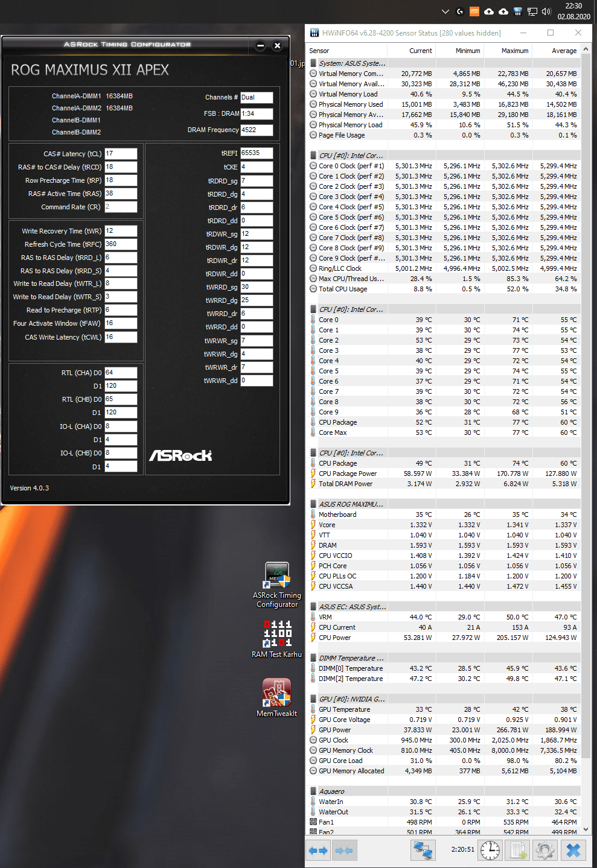Select the 'ASUS ROG MAXIMU...' sensor group header
597x868 pixels.
(x=443, y=504)
